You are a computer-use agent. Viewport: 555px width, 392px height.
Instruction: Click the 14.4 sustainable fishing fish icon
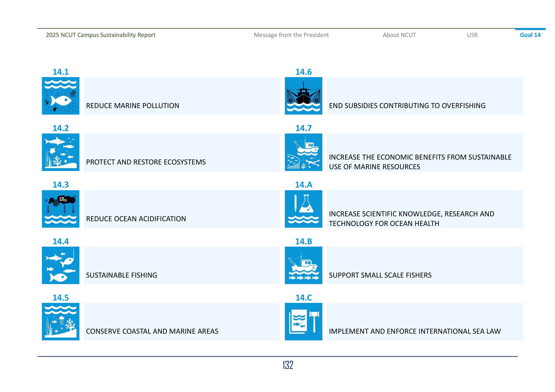pyautogui.click(x=61, y=265)
